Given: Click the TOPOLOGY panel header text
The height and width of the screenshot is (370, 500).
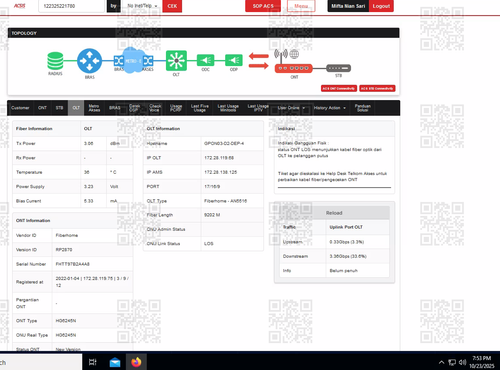Looking at the screenshot, I should (24, 33).
